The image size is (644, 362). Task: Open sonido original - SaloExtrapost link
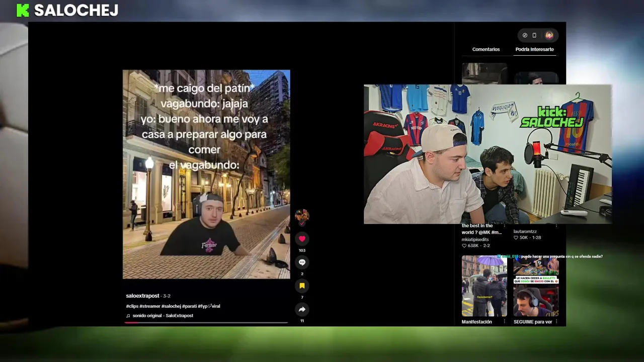[163, 316]
